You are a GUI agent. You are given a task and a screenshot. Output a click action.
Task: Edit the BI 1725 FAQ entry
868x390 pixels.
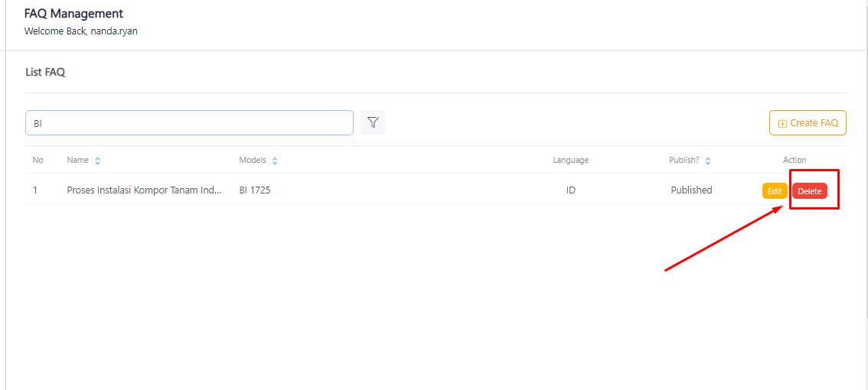(775, 191)
